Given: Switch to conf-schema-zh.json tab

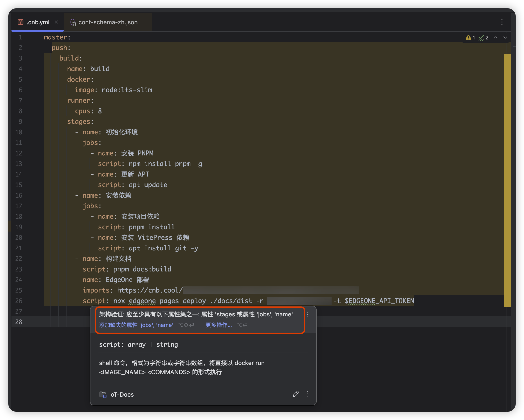Looking at the screenshot, I should (x=108, y=22).
